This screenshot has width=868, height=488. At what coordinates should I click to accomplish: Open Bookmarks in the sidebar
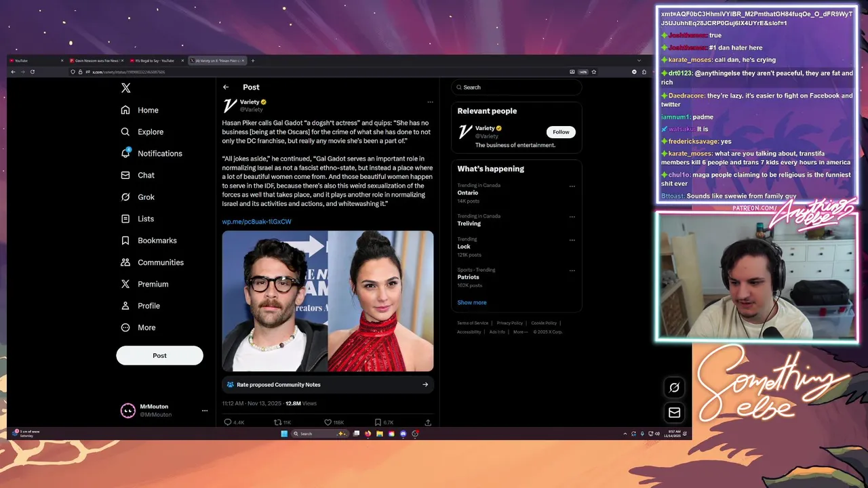coord(149,240)
